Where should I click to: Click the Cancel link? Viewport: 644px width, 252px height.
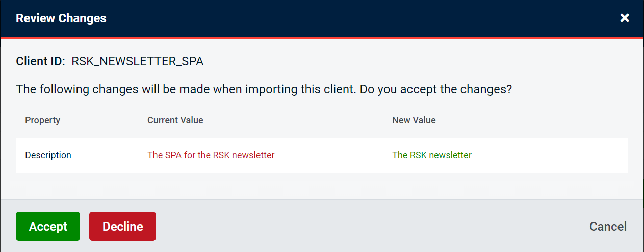(x=608, y=226)
